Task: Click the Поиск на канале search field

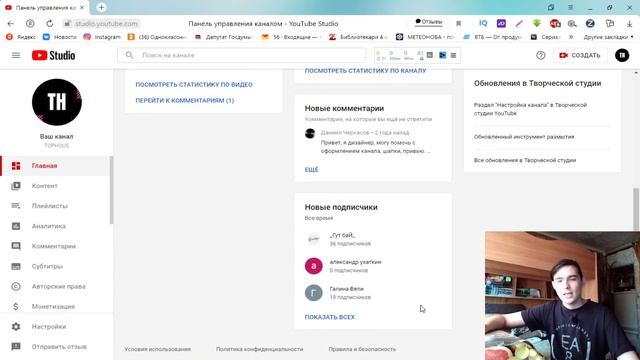Action: coord(242,55)
